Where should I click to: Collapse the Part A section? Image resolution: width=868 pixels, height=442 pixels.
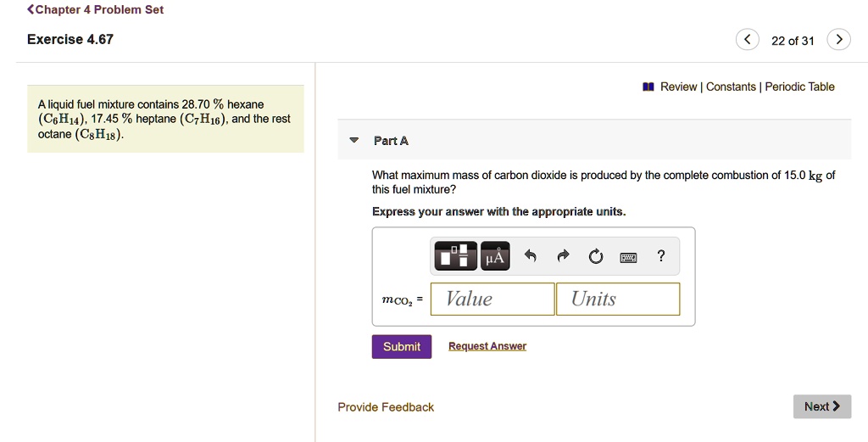click(355, 141)
